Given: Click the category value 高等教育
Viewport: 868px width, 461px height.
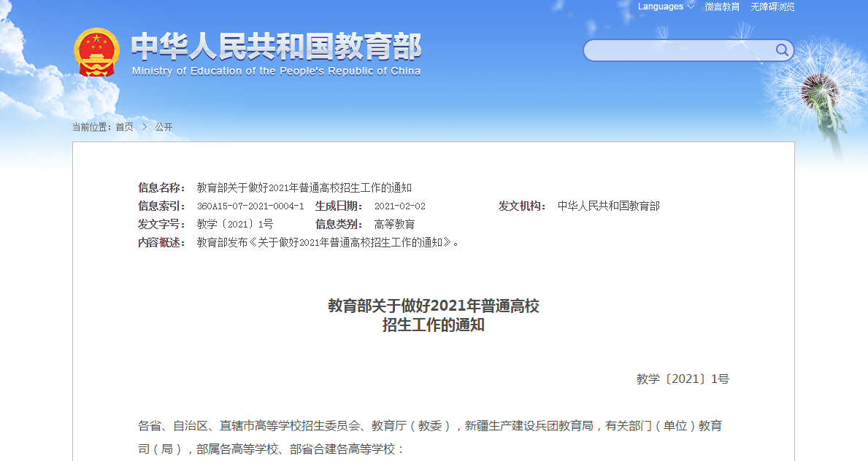Looking at the screenshot, I should point(395,224).
